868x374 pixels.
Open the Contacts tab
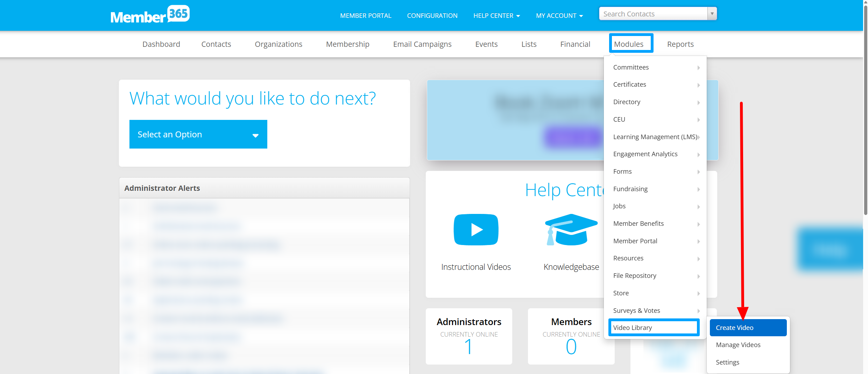[216, 44]
